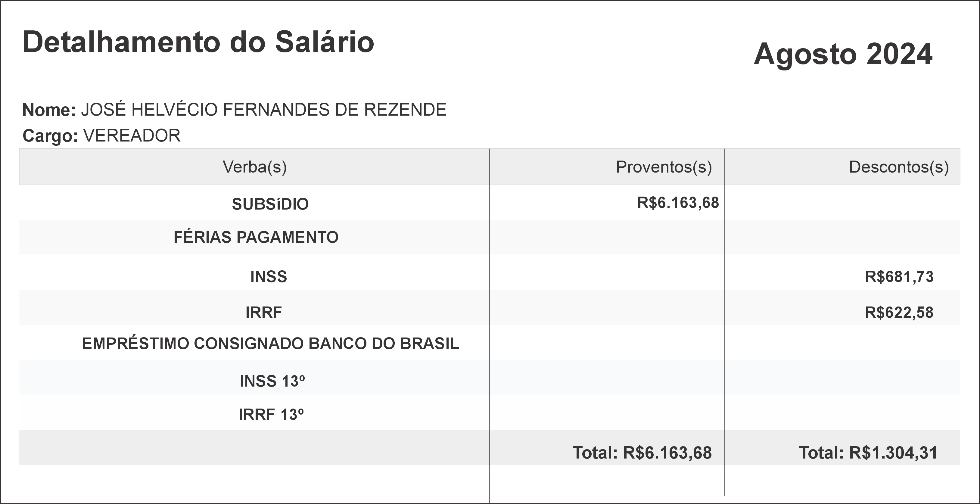
Task: Click the INSS discount value R$681,73
Action: tap(899, 277)
